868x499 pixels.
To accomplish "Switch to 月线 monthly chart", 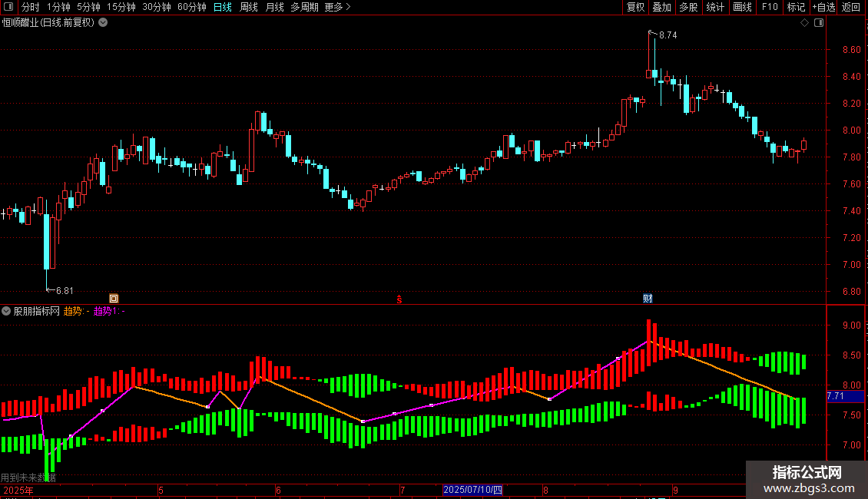I will pyautogui.click(x=274, y=7).
